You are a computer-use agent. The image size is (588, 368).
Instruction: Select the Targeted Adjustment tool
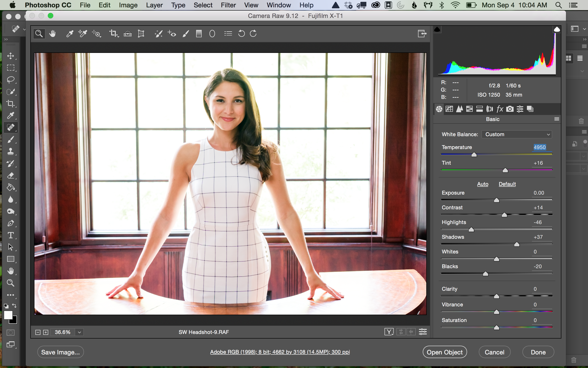click(x=97, y=34)
